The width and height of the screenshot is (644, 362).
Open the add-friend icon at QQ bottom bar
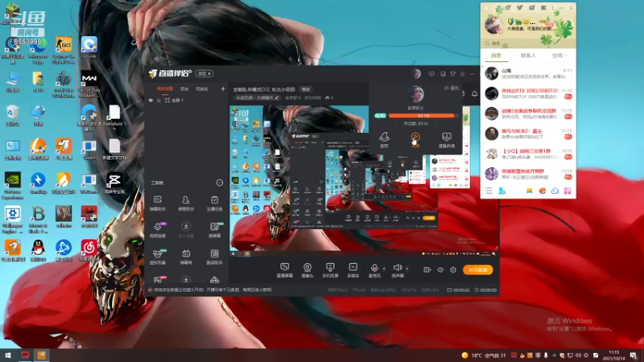tap(502, 191)
